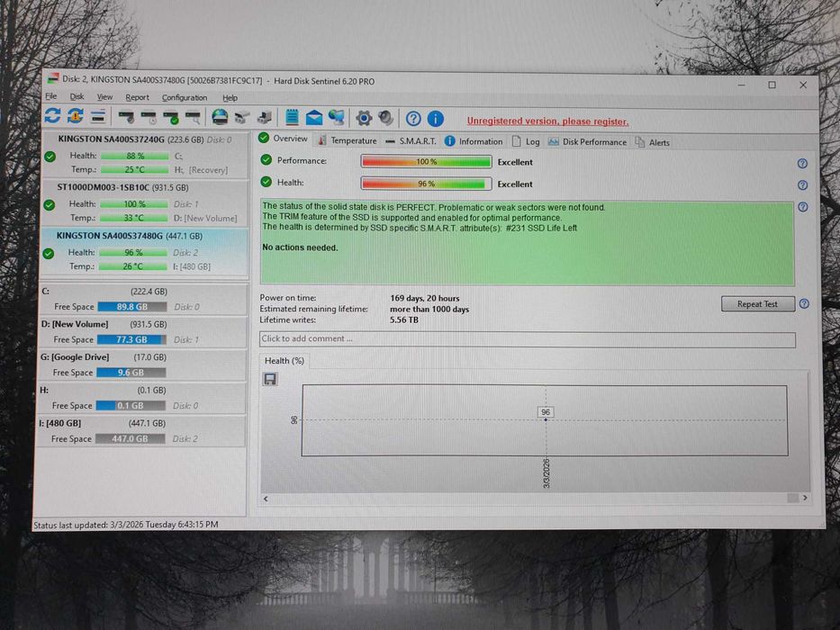Select the I: [480 GB] partition entry
Image resolution: width=840 pixels, height=630 pixels.
pyautogui.click(x=140, y=431)
